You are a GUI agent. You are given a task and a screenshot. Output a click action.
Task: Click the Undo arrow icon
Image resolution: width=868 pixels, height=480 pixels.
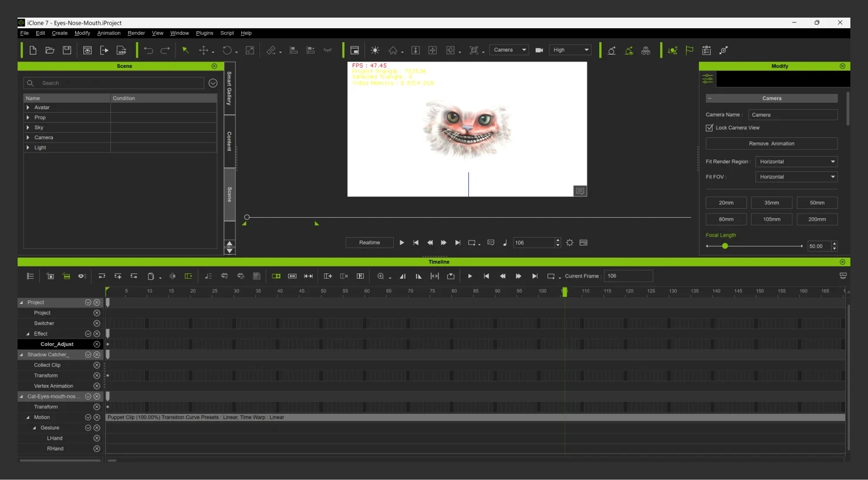(148, 50)
